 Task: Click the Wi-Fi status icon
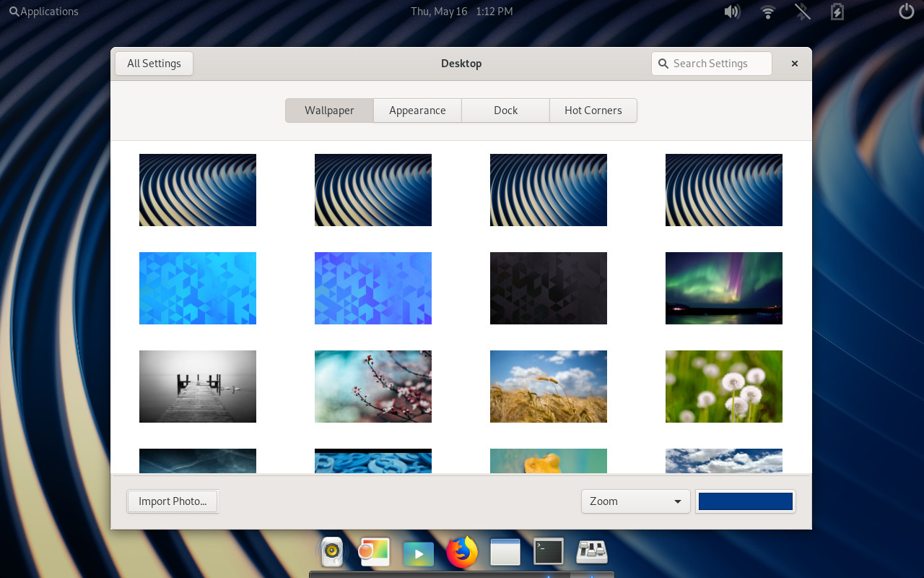coord(767,12)
